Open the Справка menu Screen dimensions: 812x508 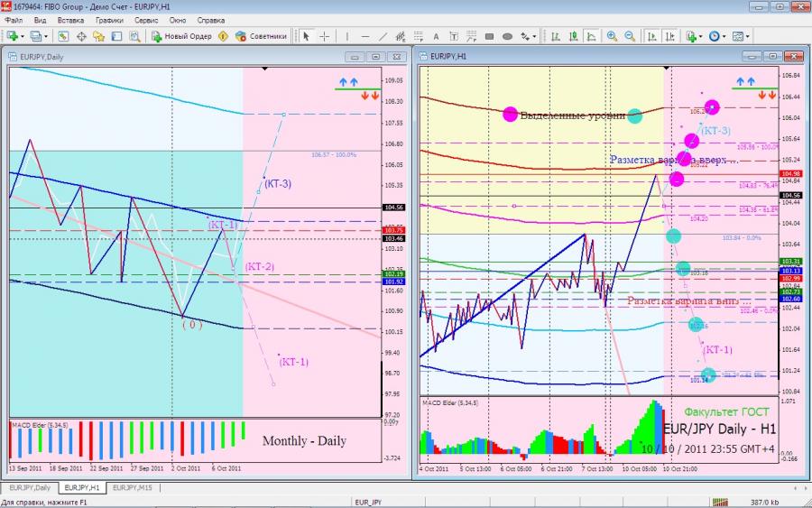click(211, 20)
